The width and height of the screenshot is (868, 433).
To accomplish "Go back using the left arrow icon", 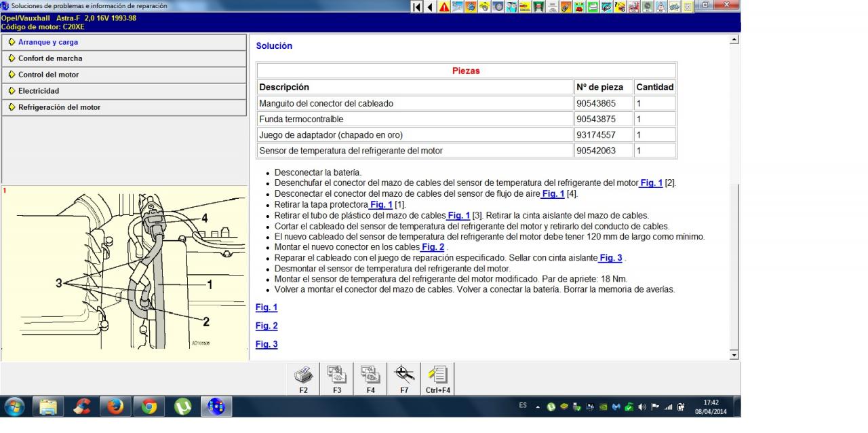I will pyautogui.click(x=431, y=6).
